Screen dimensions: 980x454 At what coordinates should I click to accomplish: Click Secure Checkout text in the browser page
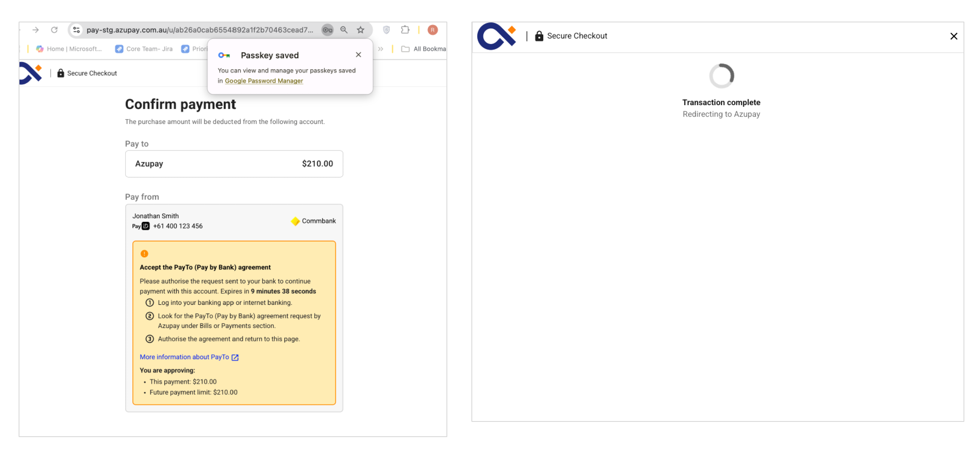[92, 73]
